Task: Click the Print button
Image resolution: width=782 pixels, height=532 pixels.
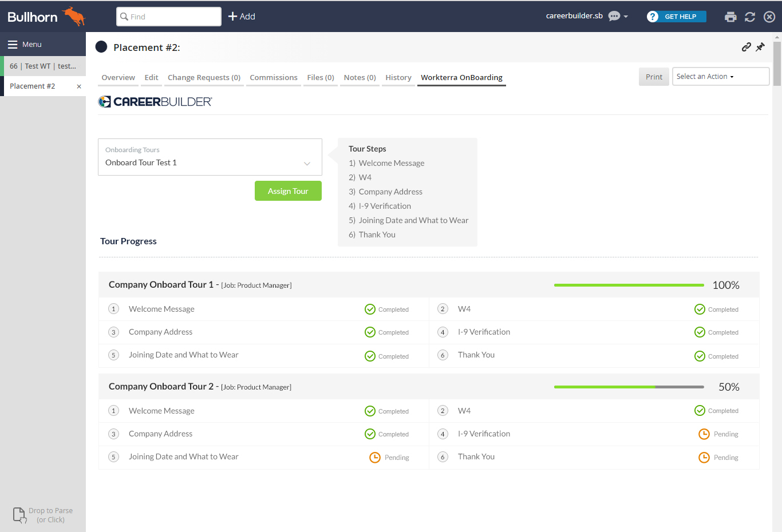Action: (x=654, y=77)
